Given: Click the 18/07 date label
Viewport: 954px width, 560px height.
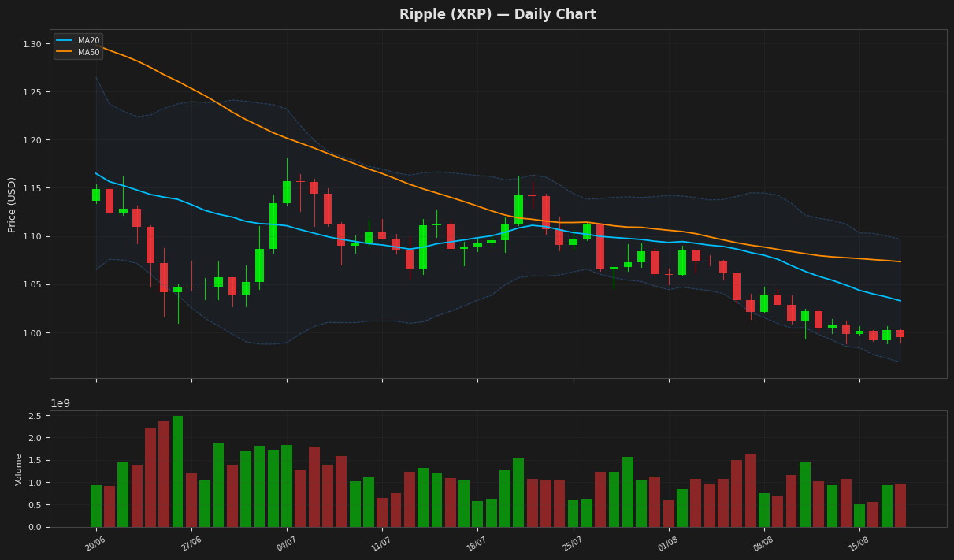Looking at the screenshot, I should (x=476, y=543).
